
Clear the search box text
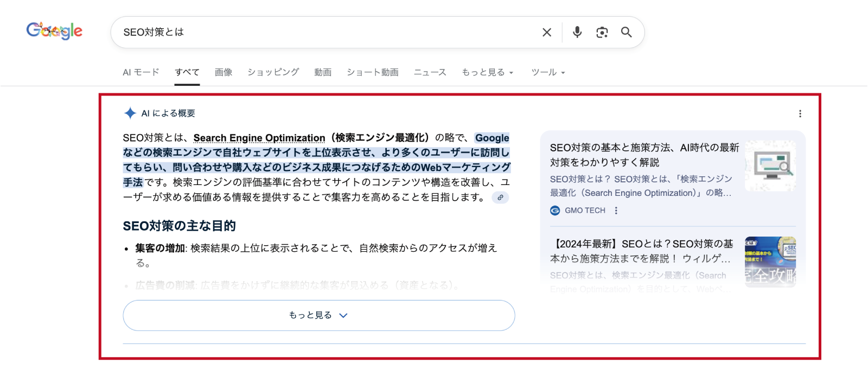click(x=546, y=33)
